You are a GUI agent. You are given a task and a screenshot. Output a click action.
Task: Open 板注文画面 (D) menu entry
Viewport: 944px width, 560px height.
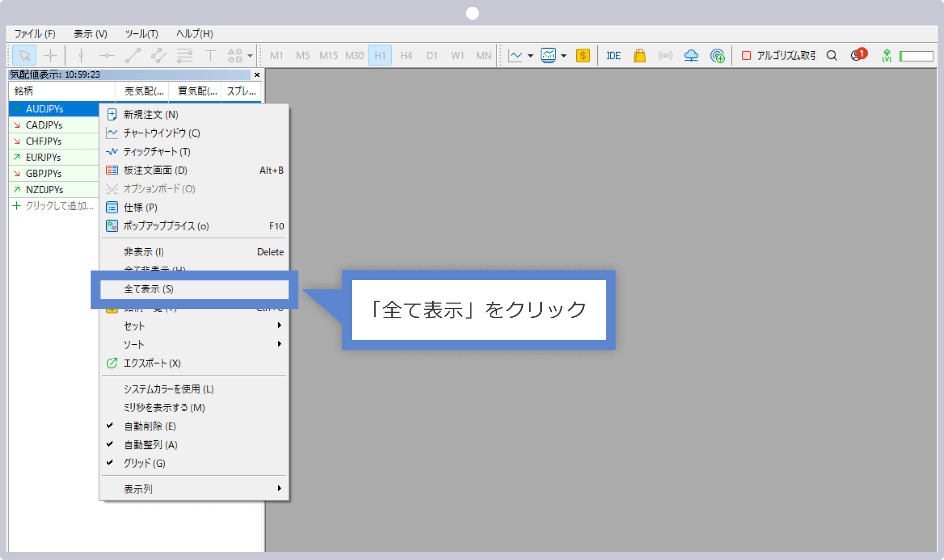coord(194,170)
